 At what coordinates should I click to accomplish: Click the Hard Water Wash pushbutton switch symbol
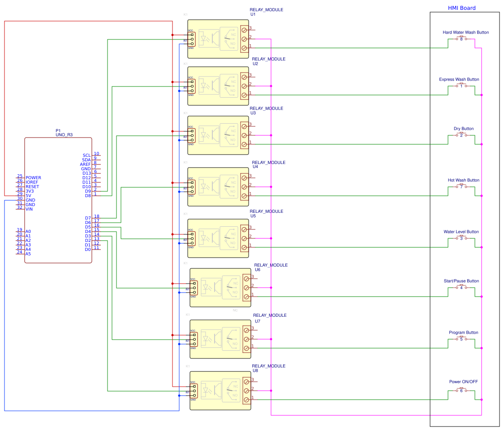pos(461,38)
